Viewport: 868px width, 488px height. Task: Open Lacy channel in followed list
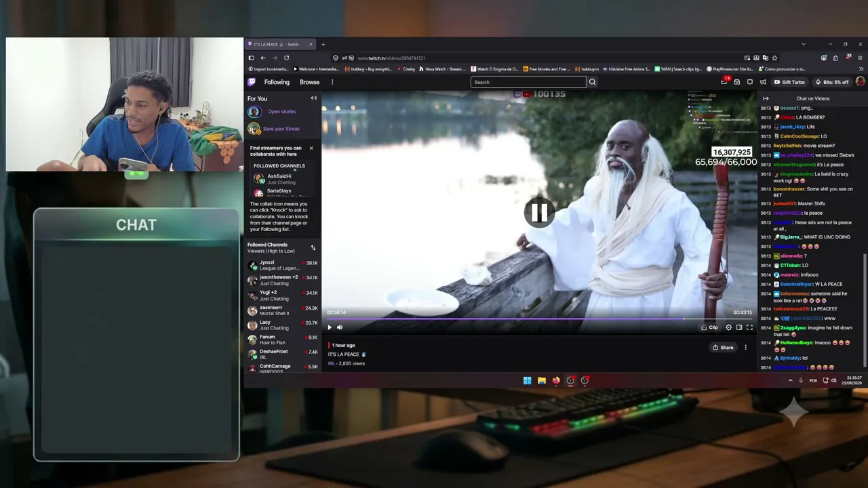click(x=283, y=325)
